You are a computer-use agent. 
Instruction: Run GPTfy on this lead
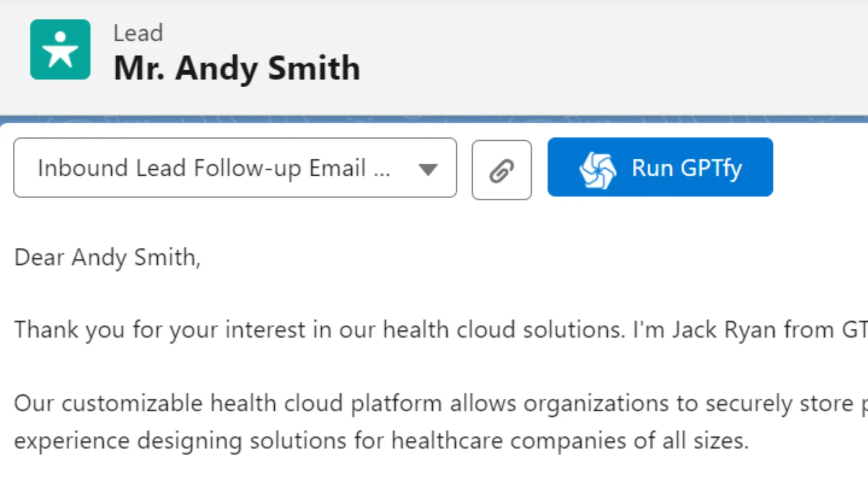[660, 167]
